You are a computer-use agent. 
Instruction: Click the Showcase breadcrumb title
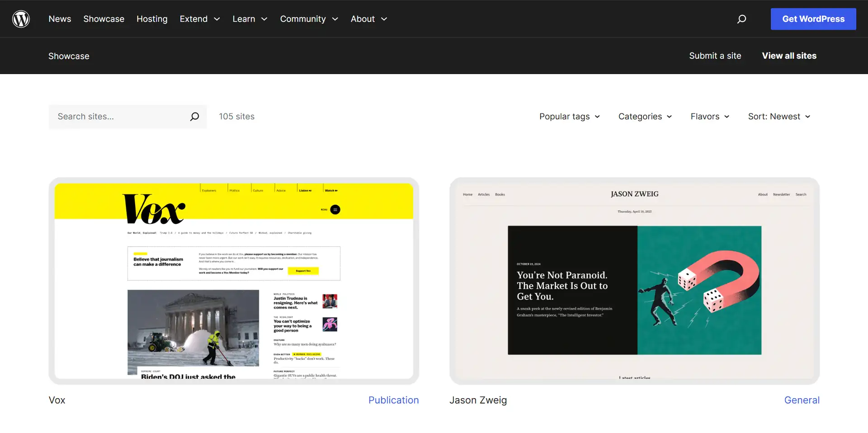(x=69, y=56)
